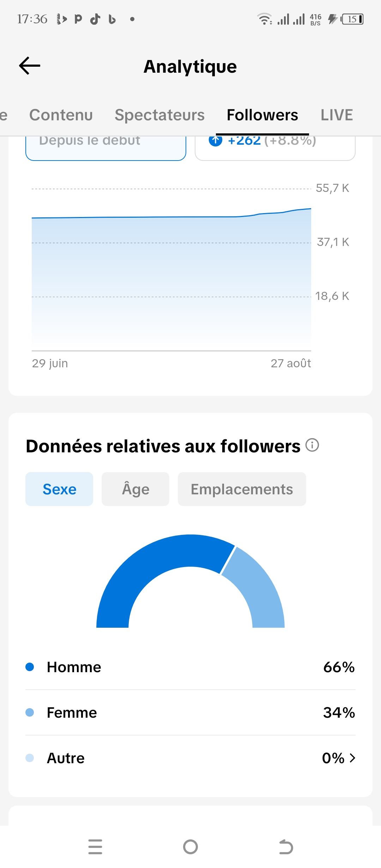Switch to the Contenu tab
Image resolution: width=381 pixels, height=868 pixels.
coord(61,115)
